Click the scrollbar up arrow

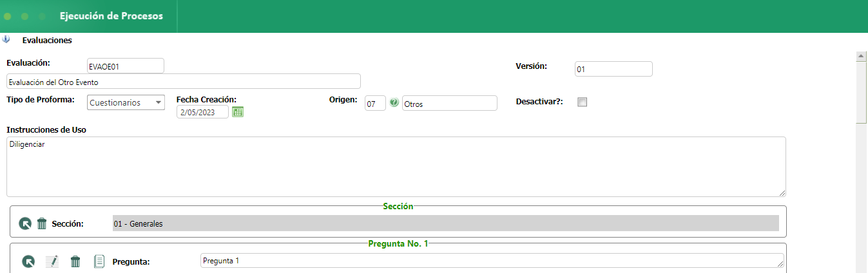coord(861,57)
